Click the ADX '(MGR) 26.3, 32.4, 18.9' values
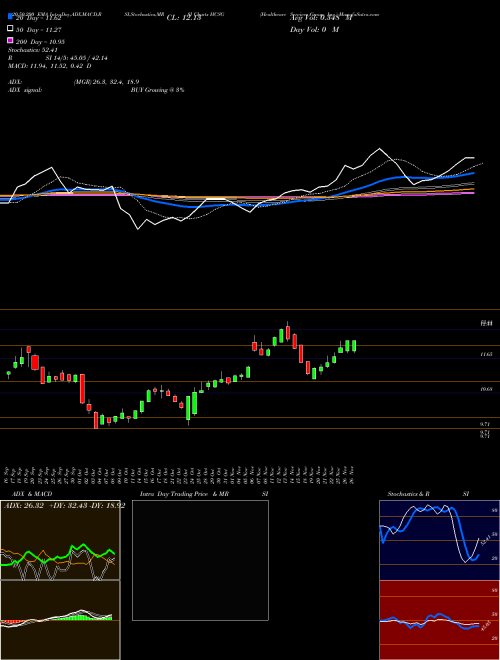 (106, 82)
